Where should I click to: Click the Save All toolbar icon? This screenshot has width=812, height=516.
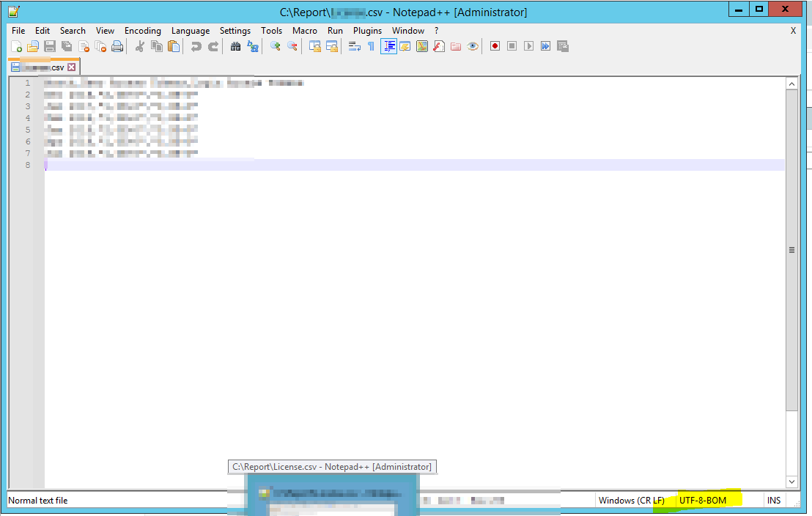[67, 47]
